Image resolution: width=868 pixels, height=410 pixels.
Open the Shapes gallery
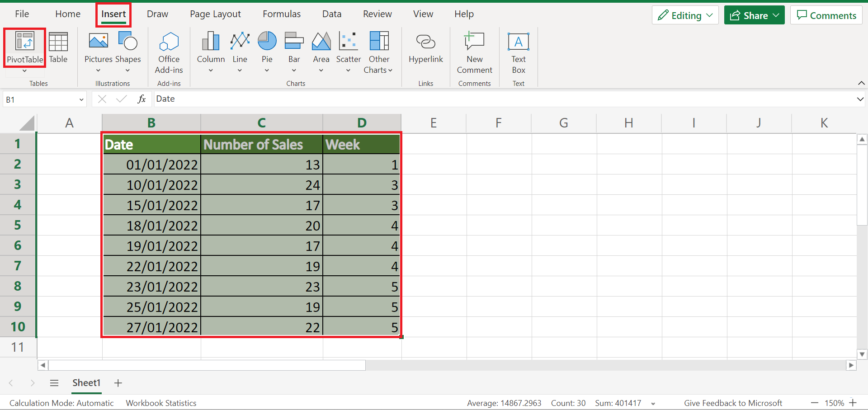tap(128, 47)
